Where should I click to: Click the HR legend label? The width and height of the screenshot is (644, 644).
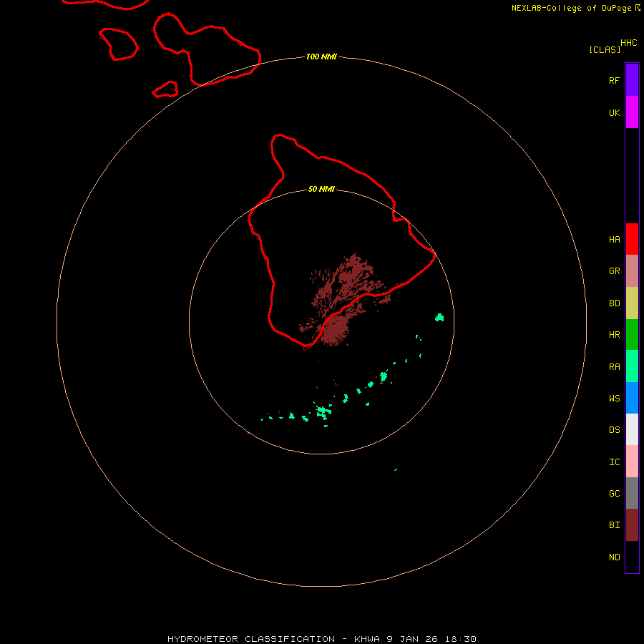click(x=614, y=335)
